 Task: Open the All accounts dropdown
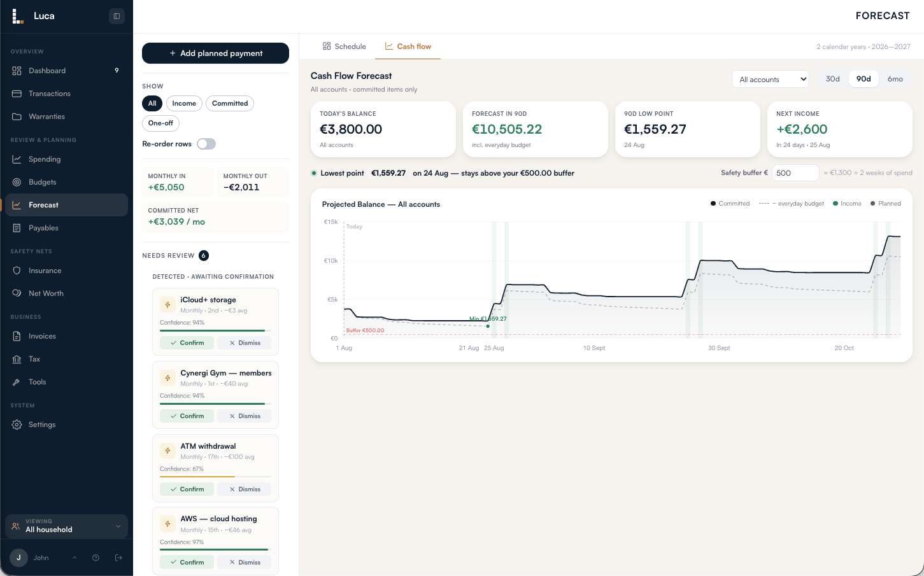[x=771, y=80]
